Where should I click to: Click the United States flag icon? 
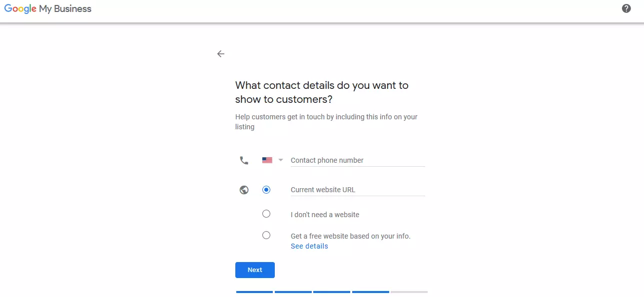pos(267,160)
